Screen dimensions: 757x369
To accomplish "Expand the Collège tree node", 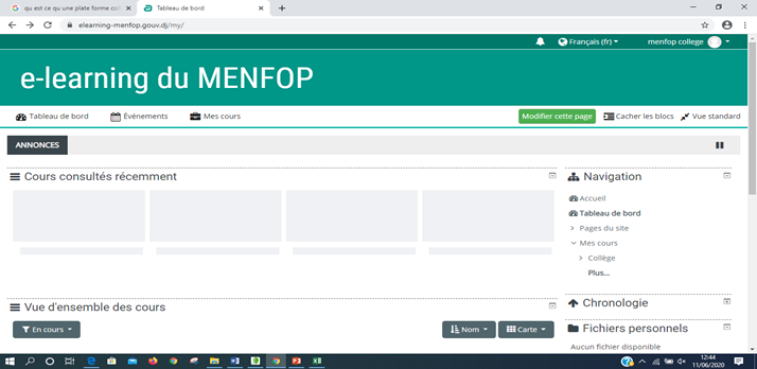I will pos(581,258).
